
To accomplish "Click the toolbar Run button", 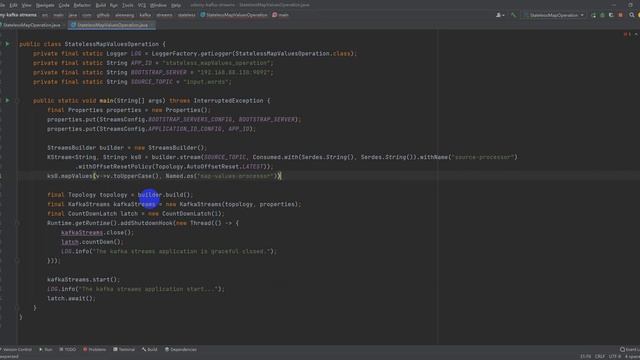I will pos(593,15).
